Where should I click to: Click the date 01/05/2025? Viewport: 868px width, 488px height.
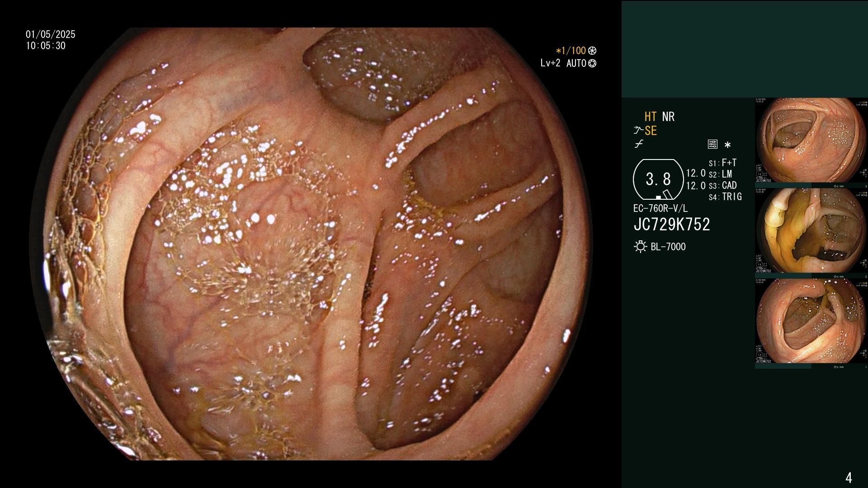pos(51,35)
